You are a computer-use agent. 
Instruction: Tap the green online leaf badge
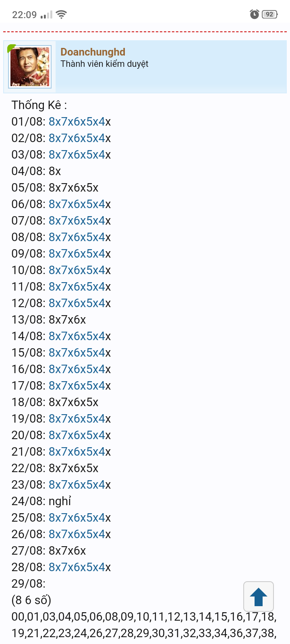point(11,48)
